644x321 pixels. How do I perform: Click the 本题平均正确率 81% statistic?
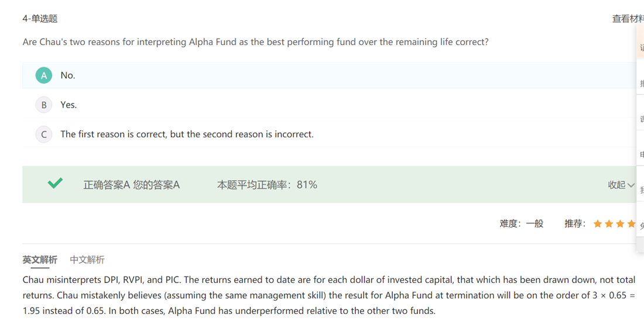[267, 185]
